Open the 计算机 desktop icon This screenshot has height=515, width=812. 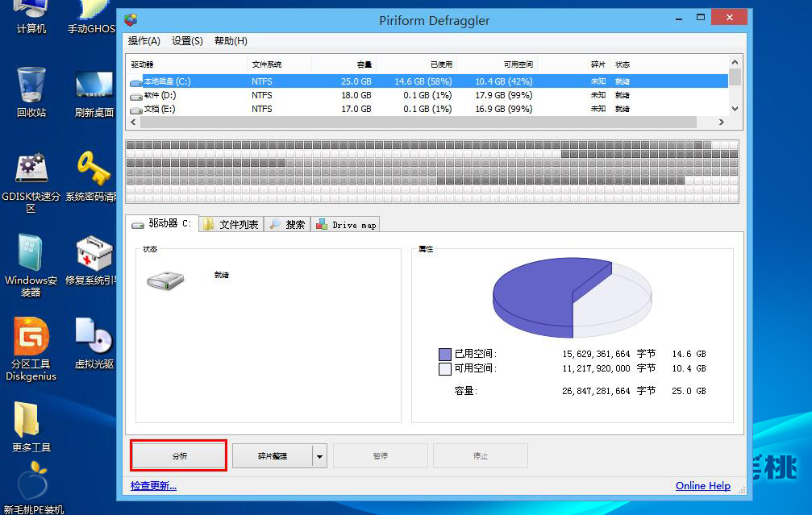[31, 15]
